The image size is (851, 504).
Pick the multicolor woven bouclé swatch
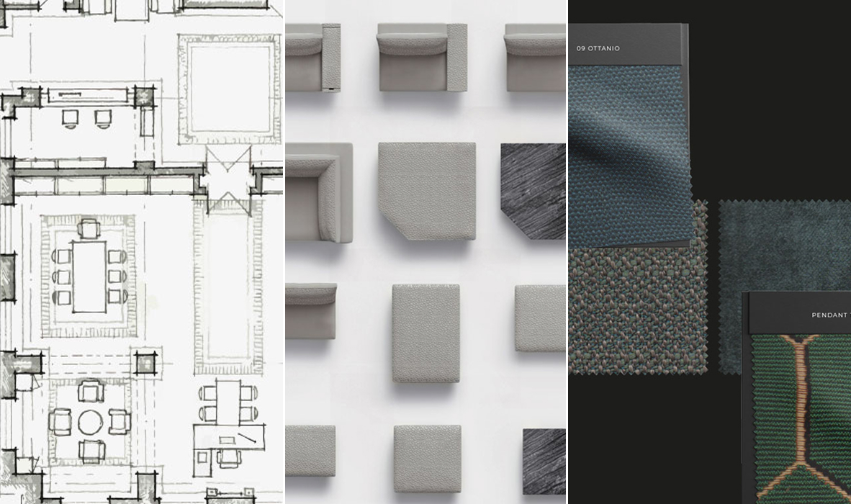pos(634,310)
